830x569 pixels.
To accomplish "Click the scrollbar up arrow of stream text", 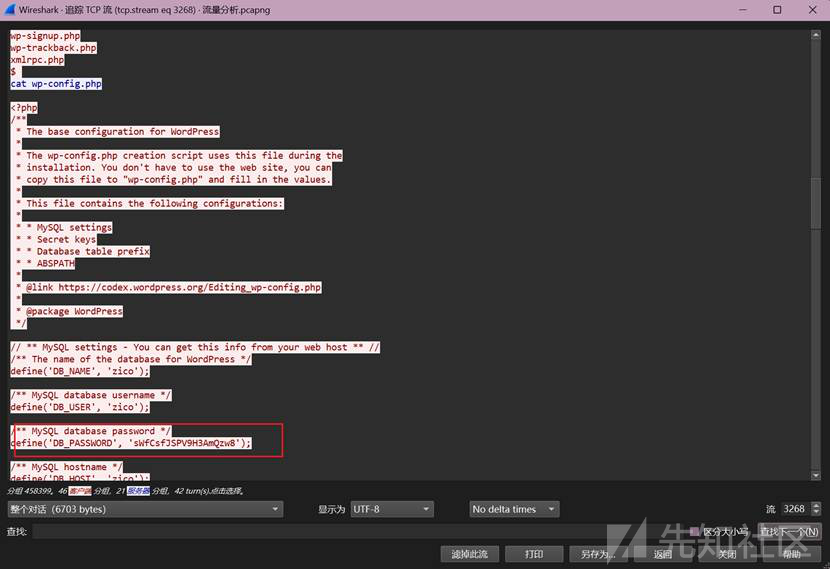I will coord(816,35).
